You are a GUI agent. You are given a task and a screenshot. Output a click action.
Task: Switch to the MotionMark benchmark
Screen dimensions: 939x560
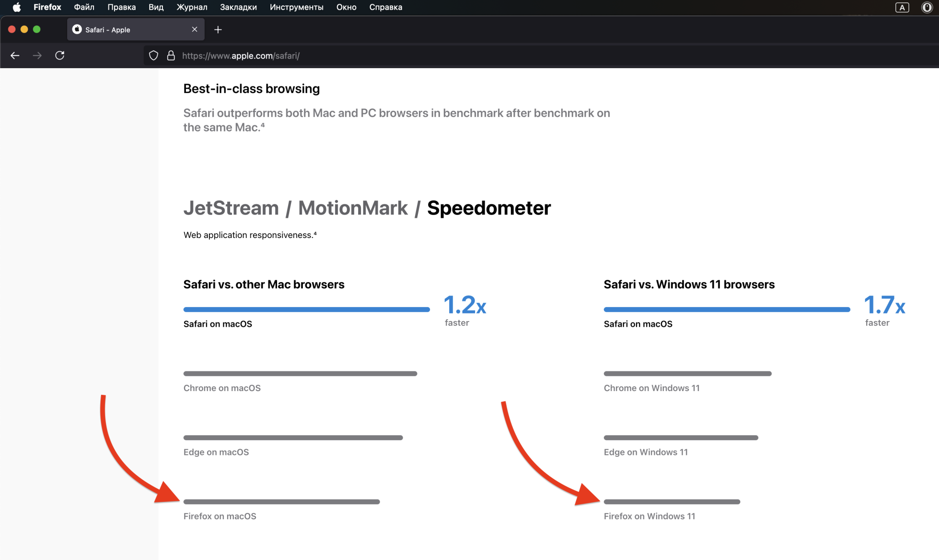tap(353, 208)
